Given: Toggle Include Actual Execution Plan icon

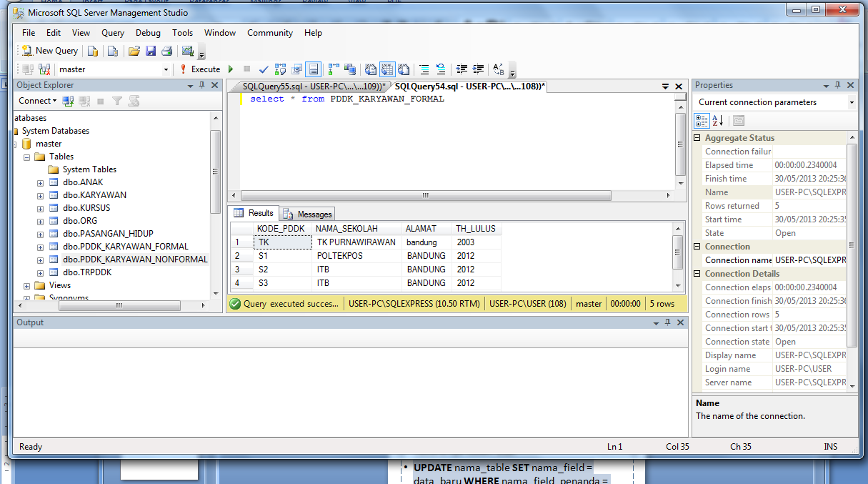Looking at the screenshot, I should 334,69.
